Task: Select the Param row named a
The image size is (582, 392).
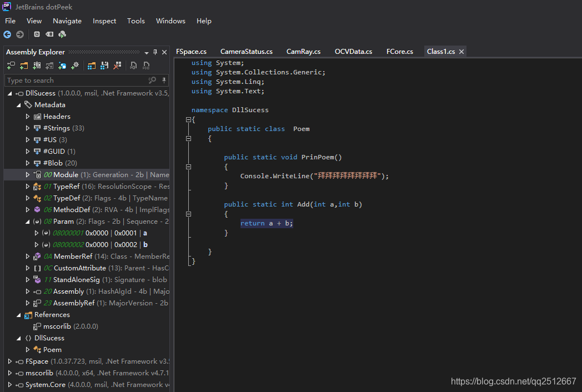Action: [x=87, y=233]
